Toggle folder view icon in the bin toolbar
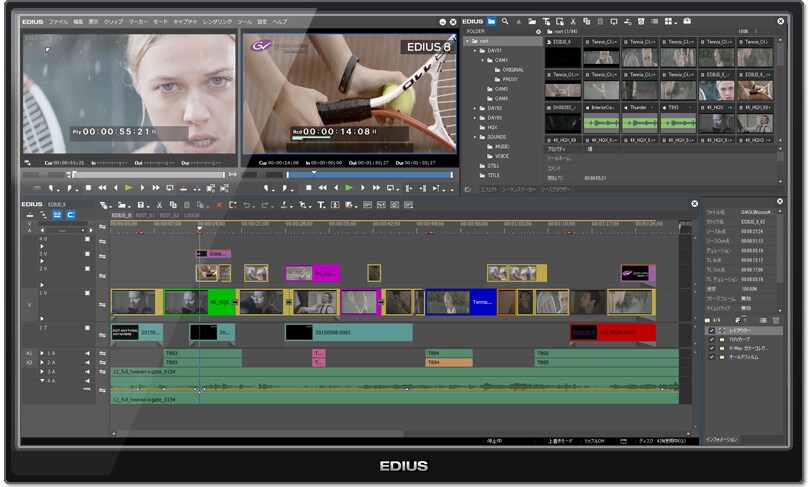The width and height of the screenshot is (808, 487). 492,21
